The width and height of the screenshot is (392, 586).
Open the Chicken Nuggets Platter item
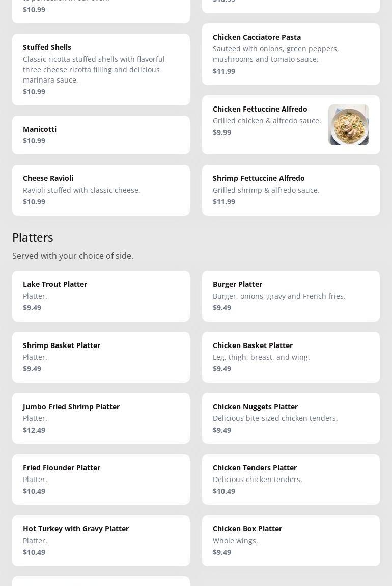coord(291,418)
